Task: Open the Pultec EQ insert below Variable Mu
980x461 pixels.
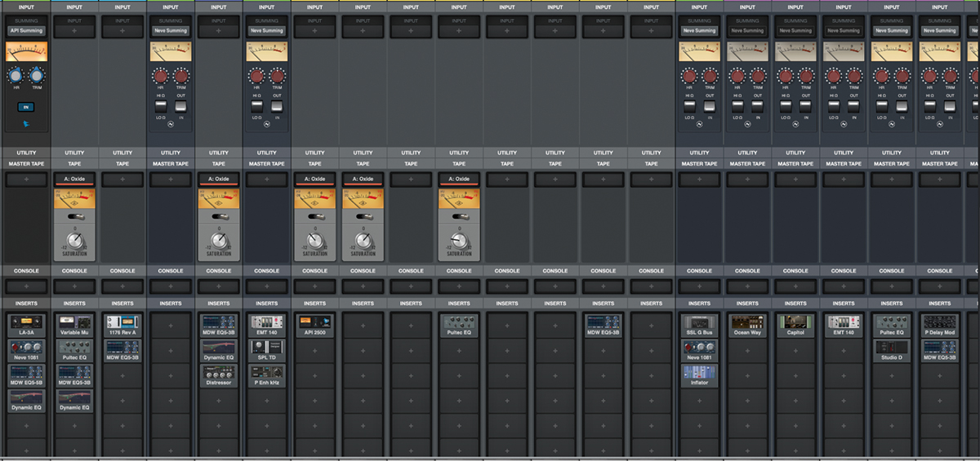Action: coord(74,350)
